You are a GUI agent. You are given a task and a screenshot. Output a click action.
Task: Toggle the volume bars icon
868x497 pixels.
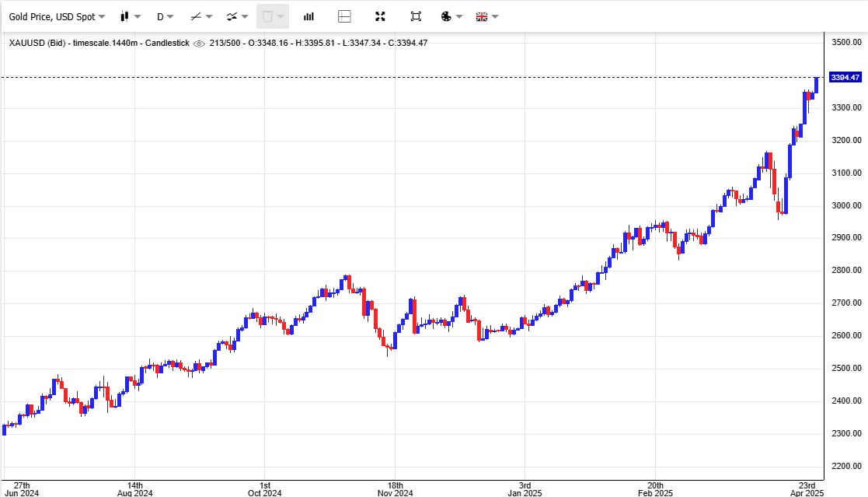pyautogui.click(x=309, y=16)
